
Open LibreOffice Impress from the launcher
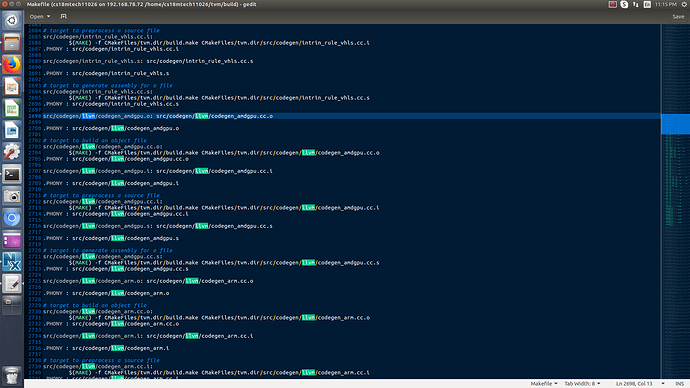(x=12, y=87)
